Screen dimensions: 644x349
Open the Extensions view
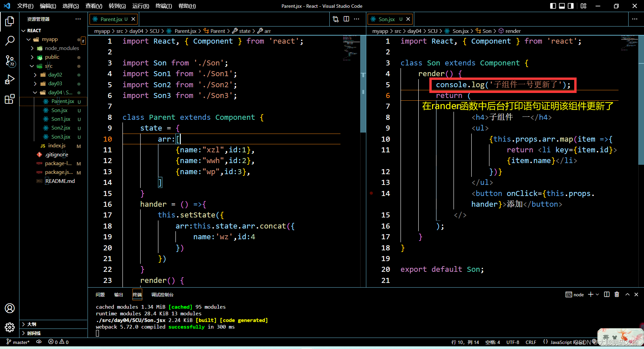coord(10,99)
